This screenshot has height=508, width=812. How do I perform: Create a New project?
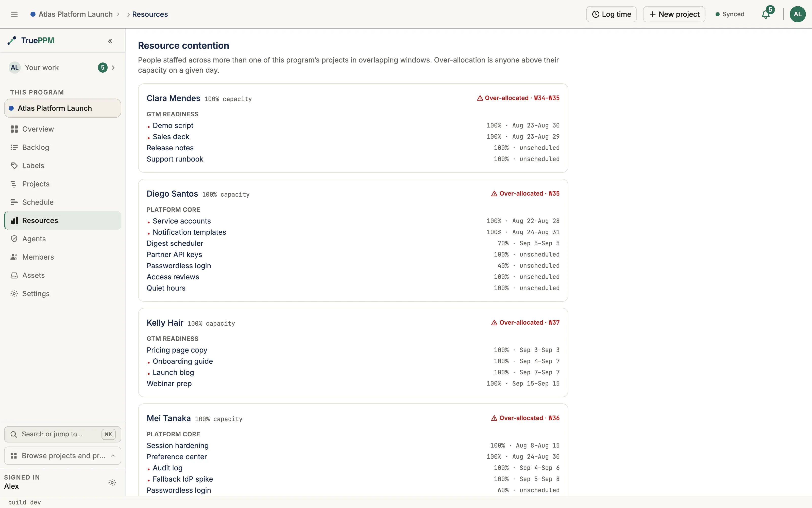[674, 14]
